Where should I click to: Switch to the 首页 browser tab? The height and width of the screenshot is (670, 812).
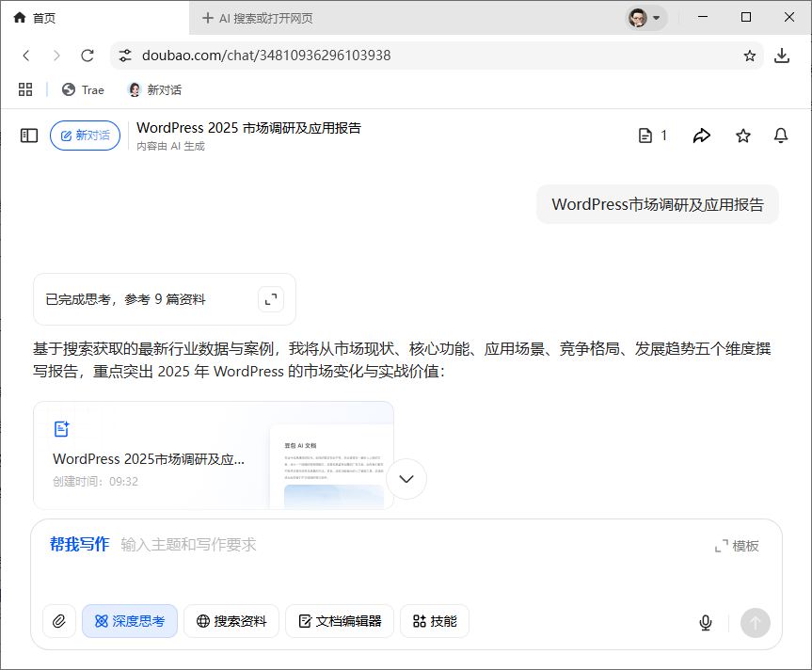coord(36,17)
